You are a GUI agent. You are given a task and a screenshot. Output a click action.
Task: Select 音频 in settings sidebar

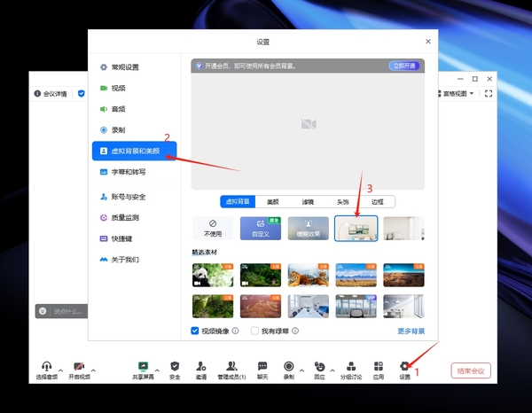point(118,109)
